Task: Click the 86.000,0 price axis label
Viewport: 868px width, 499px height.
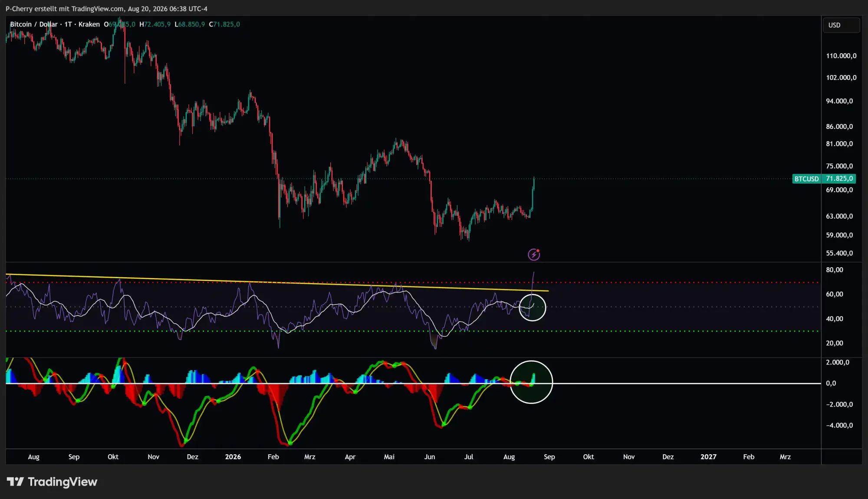Action: coord(839,127)
